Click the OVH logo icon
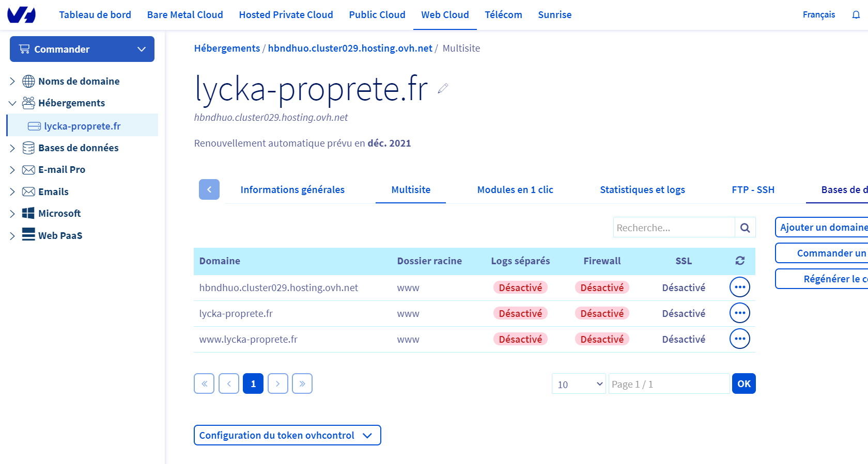The image size is (868, 464). 21,15
